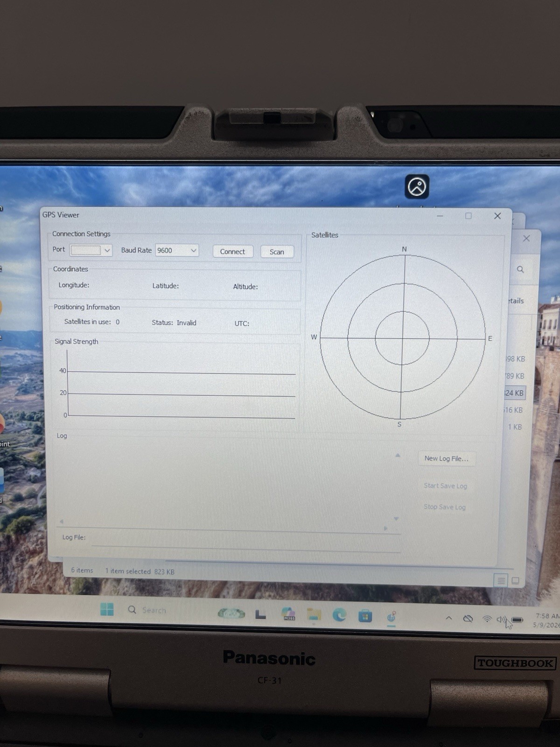Click the log scroll right arrow

coord(385,528)
